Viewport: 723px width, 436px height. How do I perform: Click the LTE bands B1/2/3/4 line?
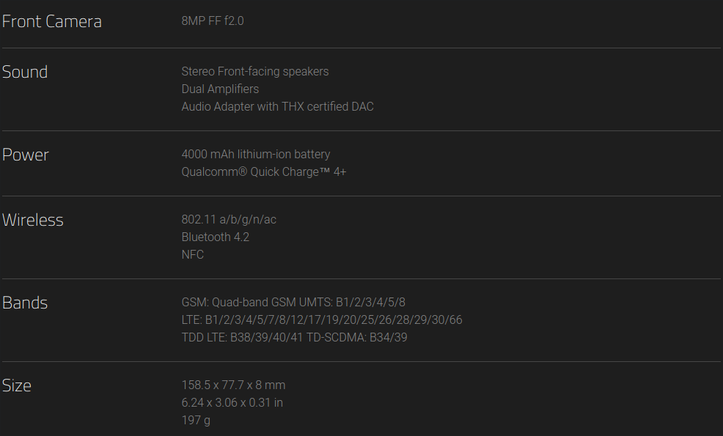coord(322,320)
